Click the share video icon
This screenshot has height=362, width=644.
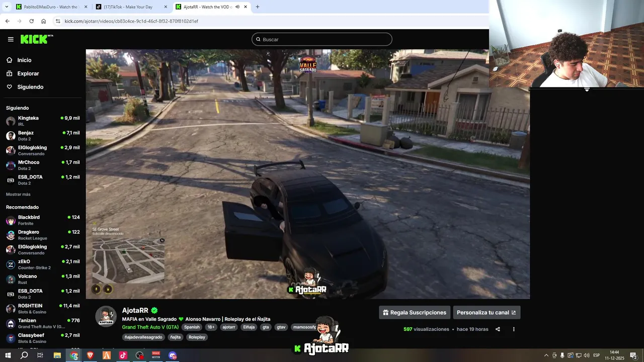click(x=498, y=329)
